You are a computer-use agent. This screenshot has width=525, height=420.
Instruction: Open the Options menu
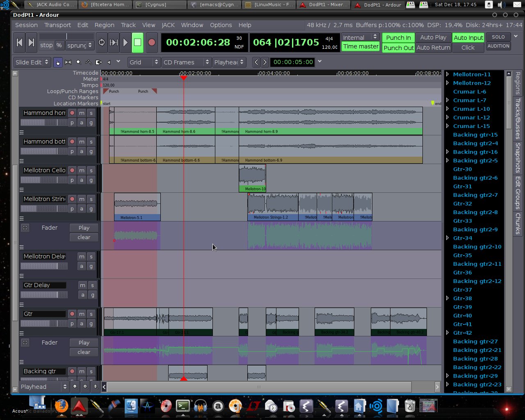pyautogui.click(x=221, y=25)
